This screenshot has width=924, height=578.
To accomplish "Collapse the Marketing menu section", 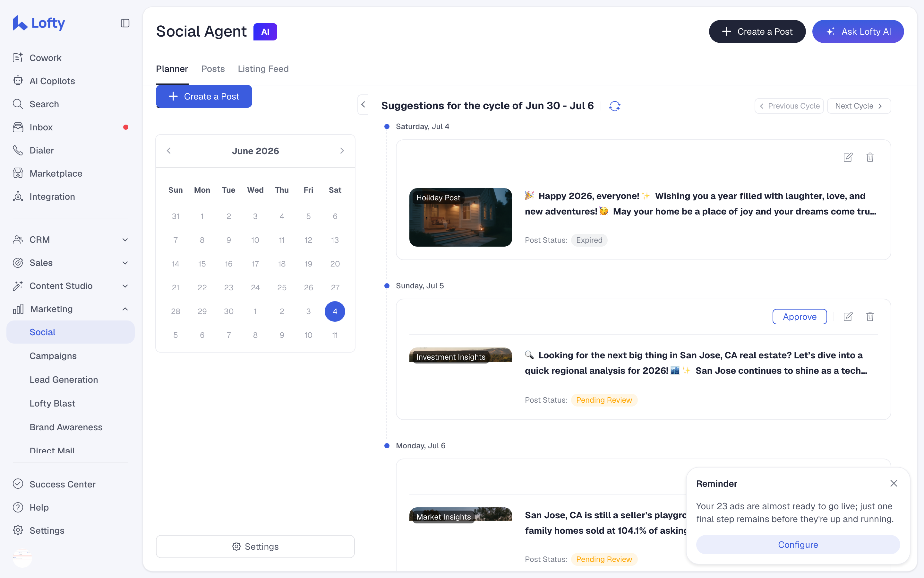I will pos(71,309).
